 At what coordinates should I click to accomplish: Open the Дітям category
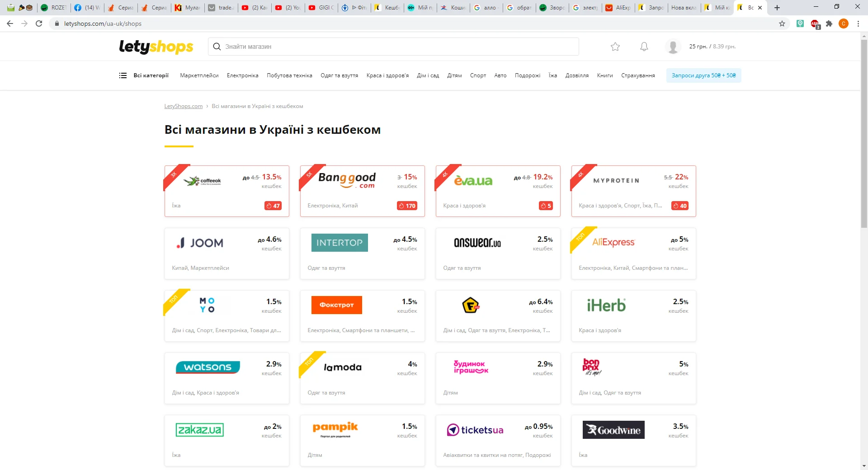pos(454,75)
